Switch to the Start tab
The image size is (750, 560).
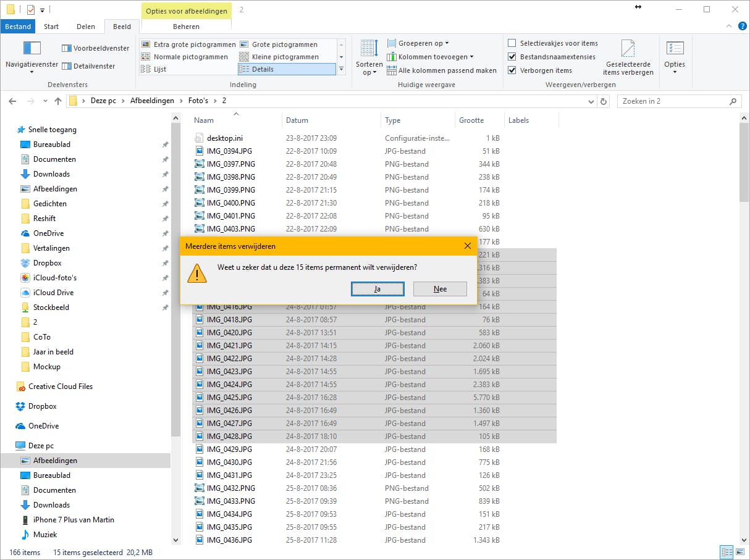point(52,27)
